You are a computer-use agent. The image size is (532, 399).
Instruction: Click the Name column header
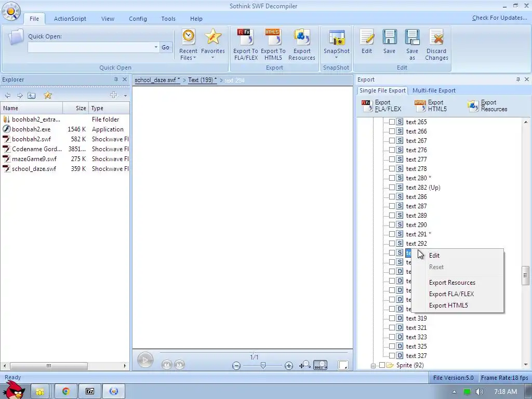click(x=32, y=108)
